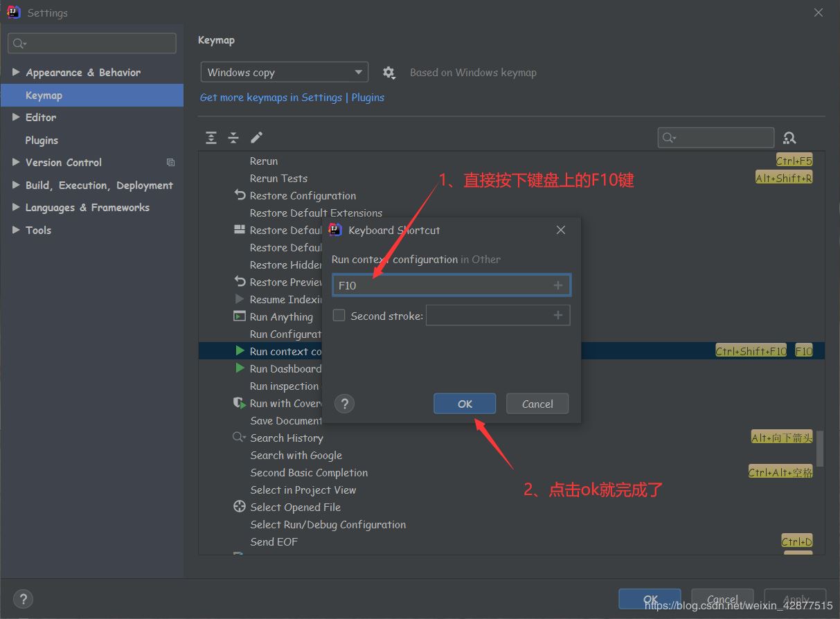Confirm the shortcut with the dialog OK button
Viewport: 840px width, 619px height.
pos(465,404)
